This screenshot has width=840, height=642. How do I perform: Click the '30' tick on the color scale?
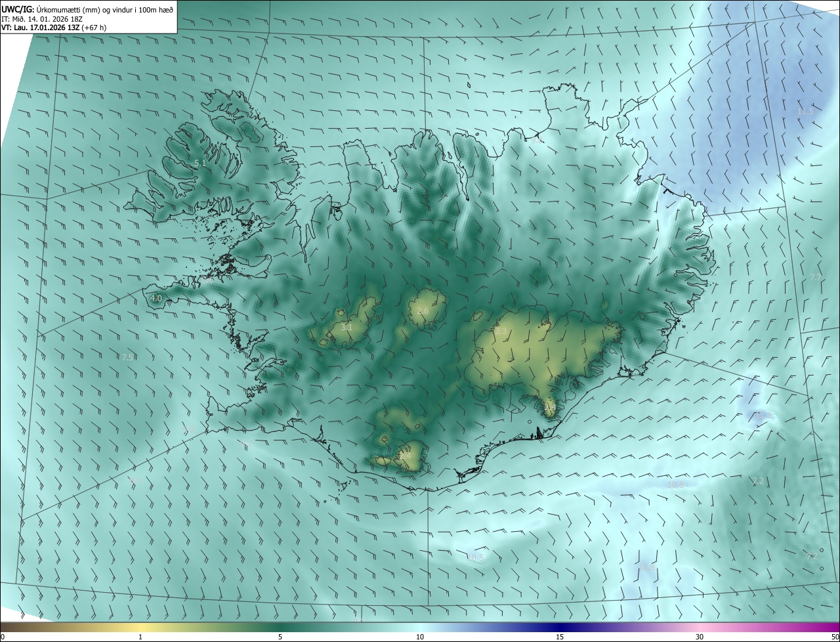700,637
